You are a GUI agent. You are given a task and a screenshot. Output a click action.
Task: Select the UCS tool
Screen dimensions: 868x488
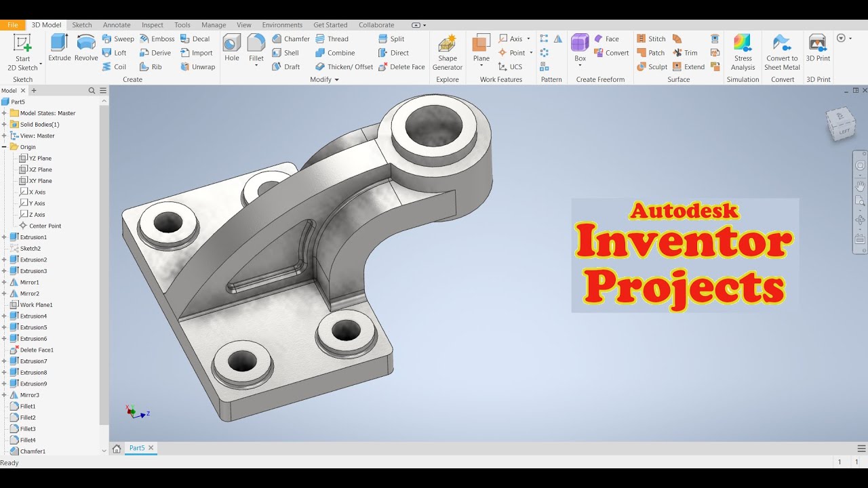(510, 67)
